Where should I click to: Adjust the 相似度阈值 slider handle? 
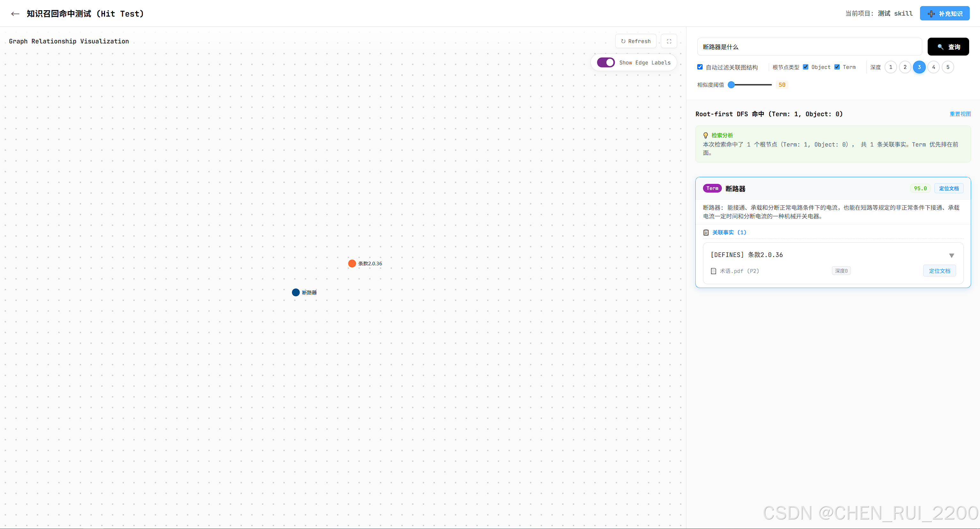[731, 85]
